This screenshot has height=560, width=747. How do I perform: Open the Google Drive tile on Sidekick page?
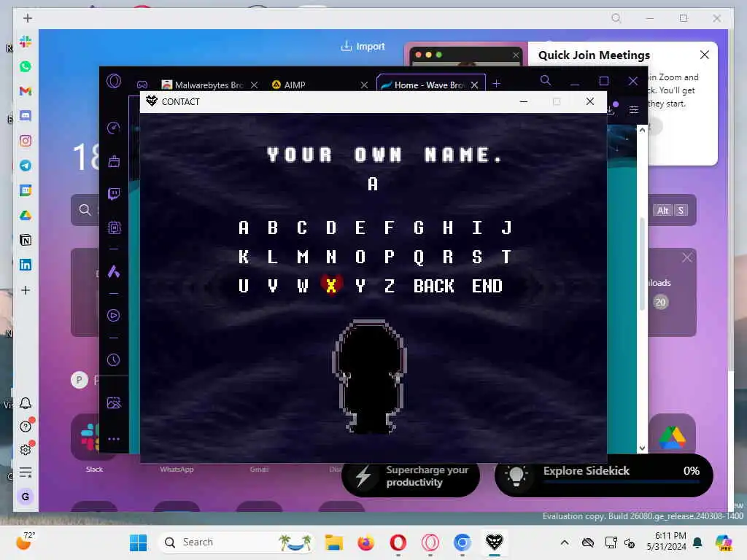672,437
